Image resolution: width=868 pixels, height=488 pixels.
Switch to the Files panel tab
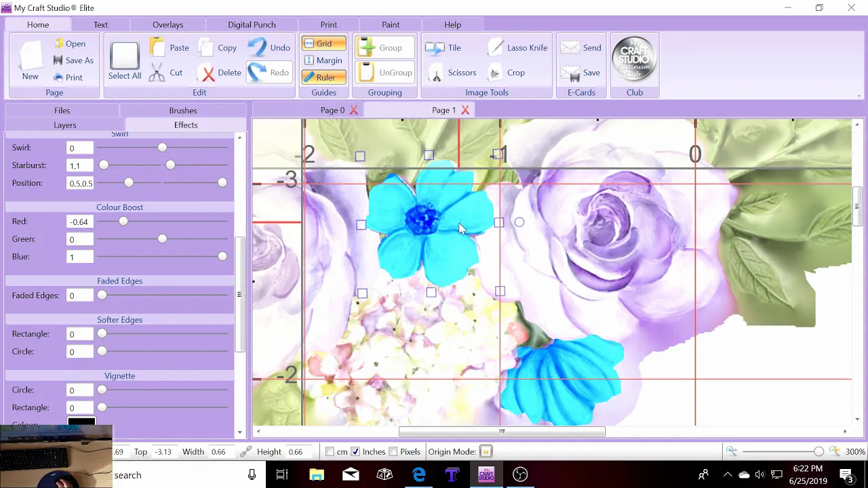(x=62, y=110)
